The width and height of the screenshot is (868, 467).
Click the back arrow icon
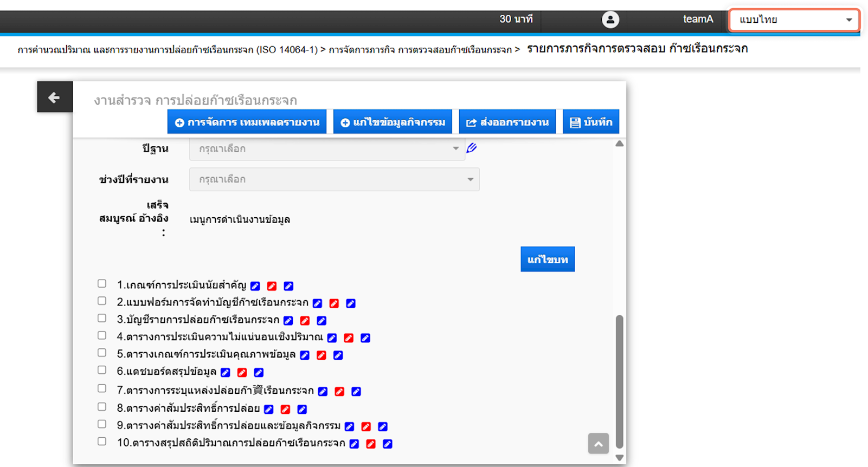[x=54, y=98]
